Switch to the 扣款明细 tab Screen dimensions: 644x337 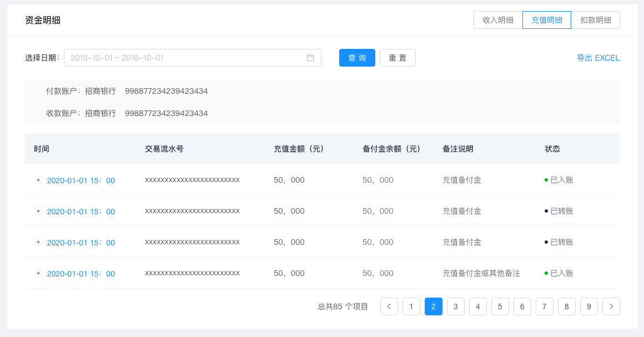pyautogui.click(x=596, y=20)
